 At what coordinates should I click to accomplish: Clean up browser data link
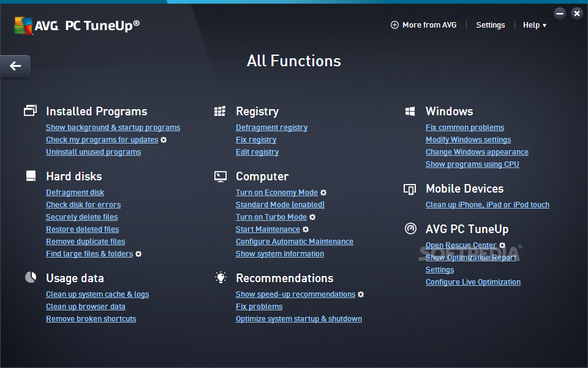coord(86,307)
